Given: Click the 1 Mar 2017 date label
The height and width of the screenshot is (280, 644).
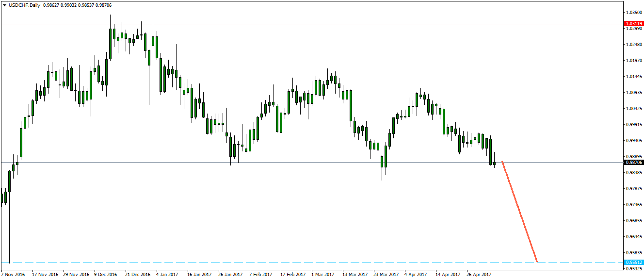Looking at the screenshot, I should 322,275.
